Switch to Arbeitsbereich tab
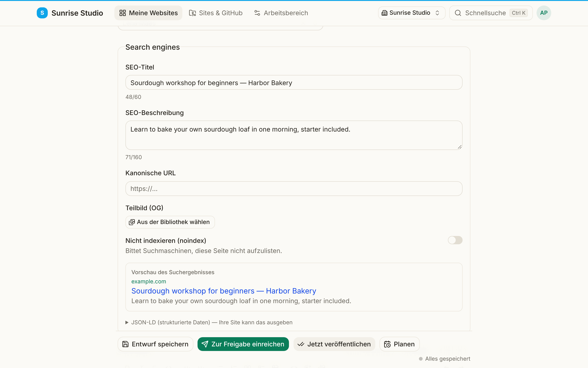588x368 pixels. [281, 13]
